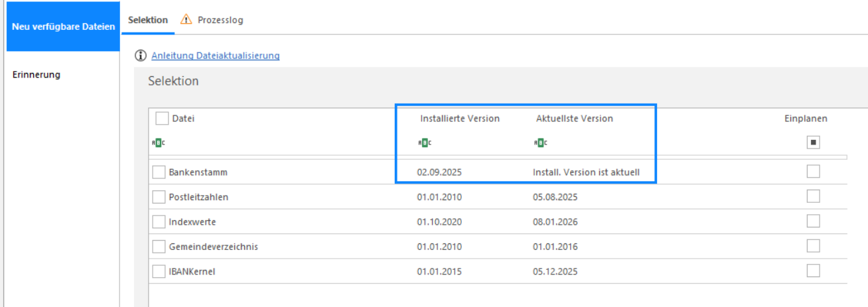Click 'Install. Version ist aktuell' cell
This screenshot has height=307, width=868.
587,172
